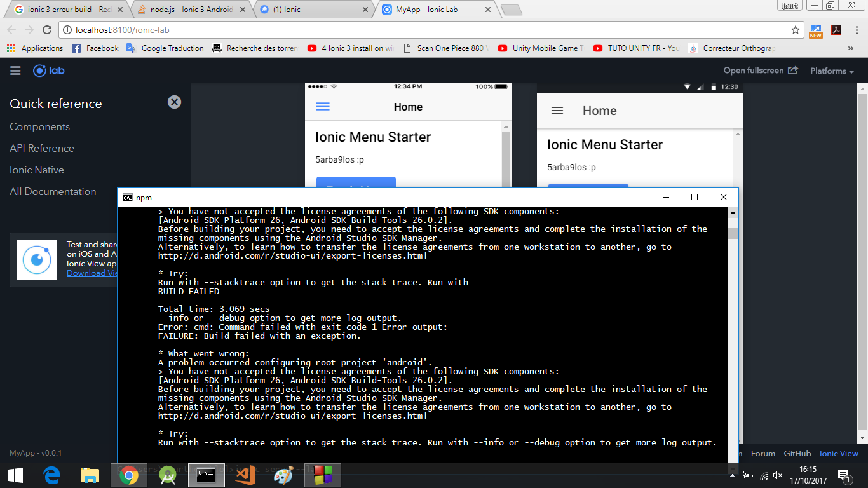Open the API Reference link
The height and width of the screenshot is (488, 868).
click(x=42, y=149)
